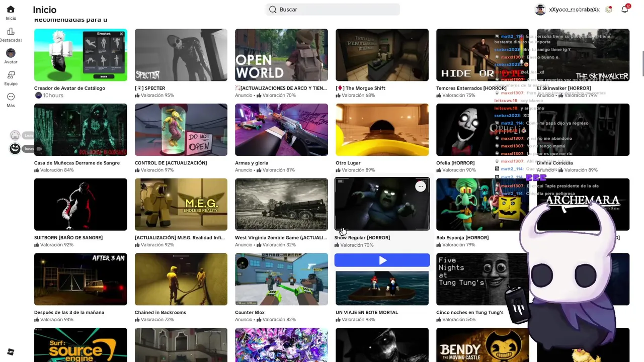The image size is (644, 362).
Task: Click Valoración 93% under Un Viaje en Bote
Action: click(355, 319)
